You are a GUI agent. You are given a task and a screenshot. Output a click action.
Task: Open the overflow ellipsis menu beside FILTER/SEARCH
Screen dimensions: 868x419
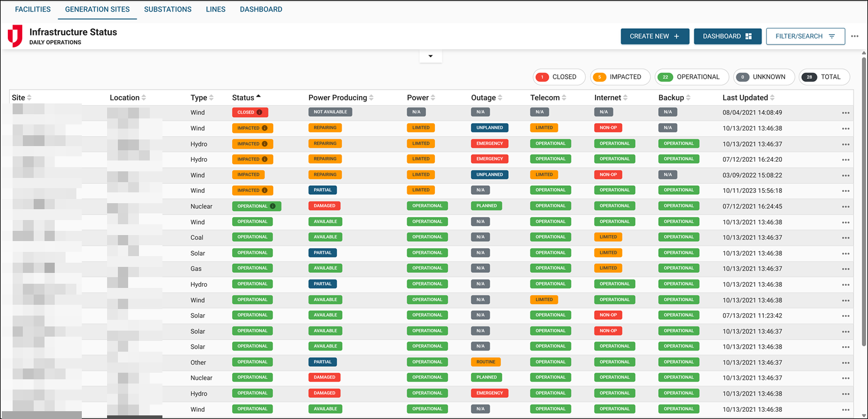(x=855, y=36)
